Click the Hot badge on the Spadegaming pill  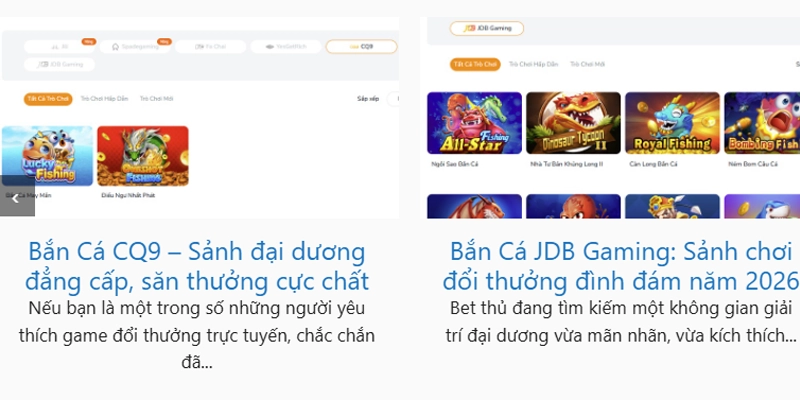click(x=164, y=41)
